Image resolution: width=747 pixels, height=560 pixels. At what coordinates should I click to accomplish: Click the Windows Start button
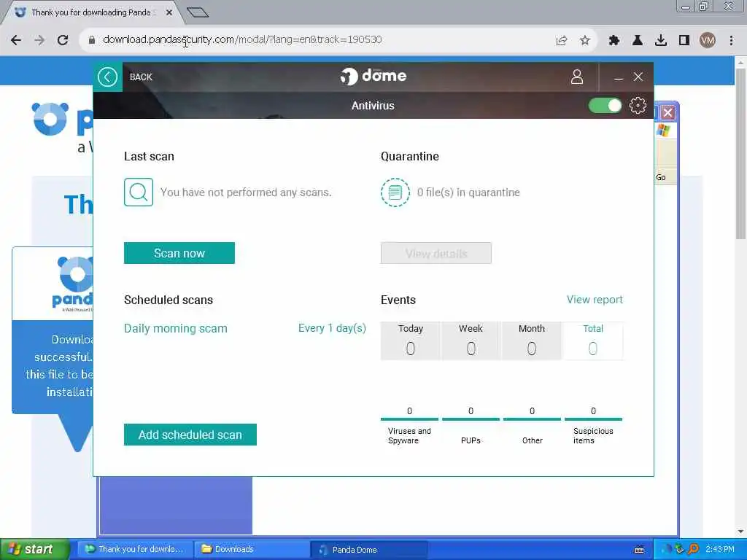tap(34, 549)
